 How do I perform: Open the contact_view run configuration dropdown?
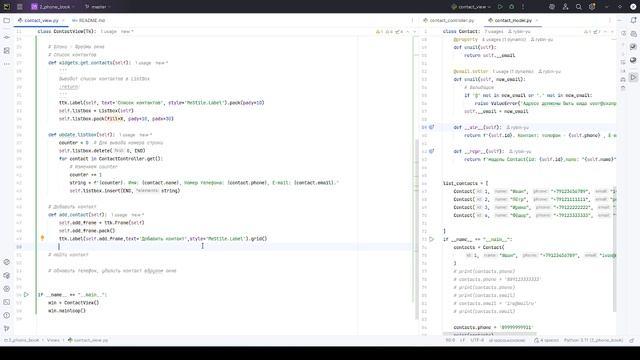point(471,7)
